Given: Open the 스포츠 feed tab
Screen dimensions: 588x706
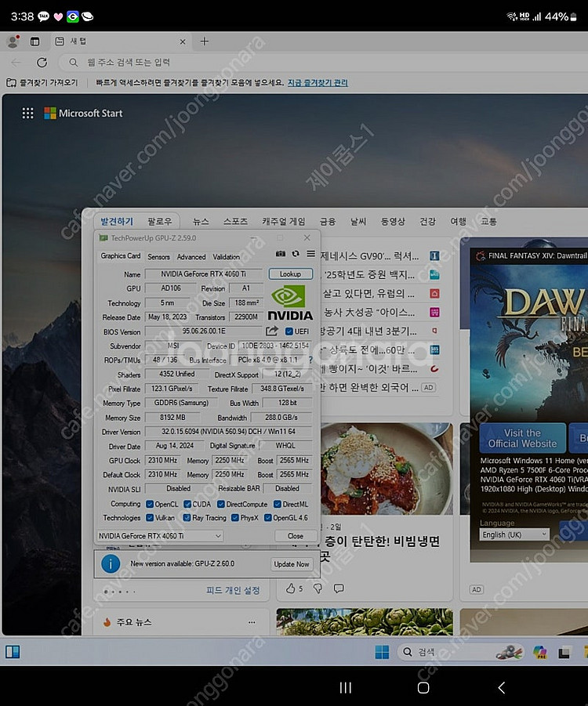Looking at the screenshot, I should [x=235, y=221].
